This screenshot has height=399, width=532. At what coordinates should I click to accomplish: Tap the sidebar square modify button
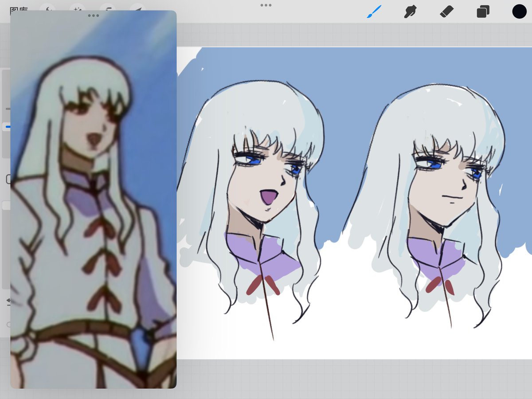pos(8,179)
